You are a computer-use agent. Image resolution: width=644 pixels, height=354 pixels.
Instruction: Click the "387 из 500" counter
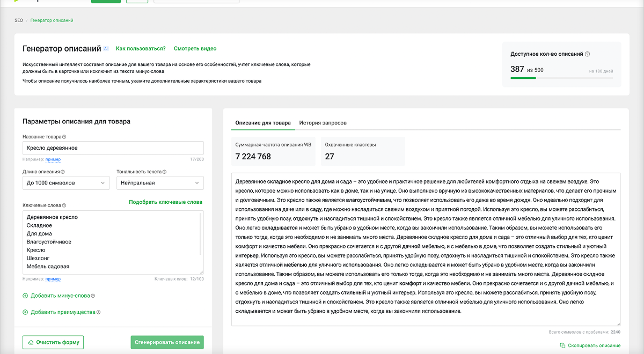click(526, 69)
